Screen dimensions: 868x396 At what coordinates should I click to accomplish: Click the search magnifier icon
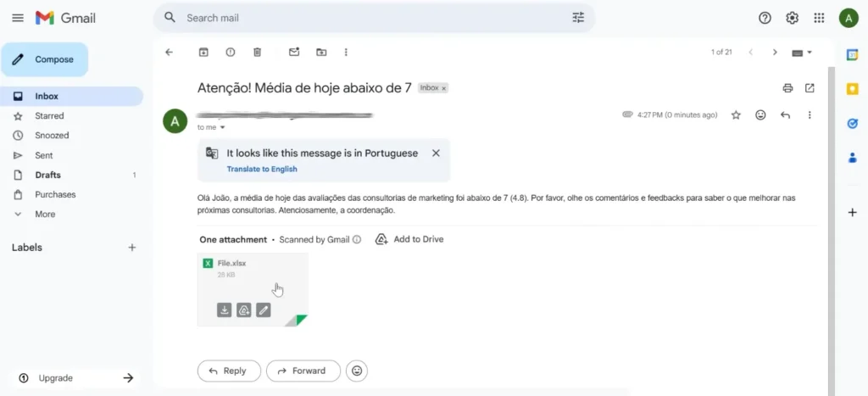click(170, 18)
